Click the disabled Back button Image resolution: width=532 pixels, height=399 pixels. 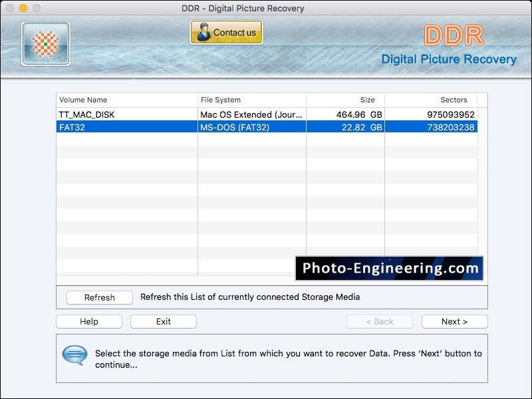pyautogui.click(x=379, y=321)
